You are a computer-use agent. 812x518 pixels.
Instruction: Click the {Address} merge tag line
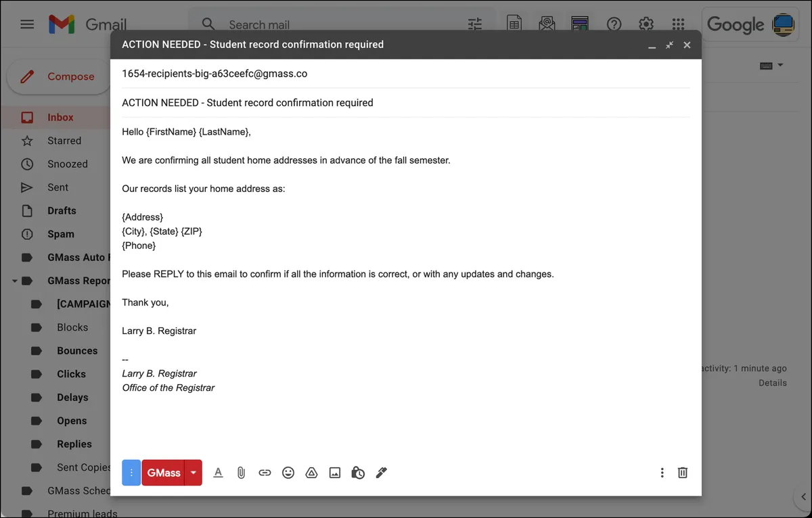point(143,217)
